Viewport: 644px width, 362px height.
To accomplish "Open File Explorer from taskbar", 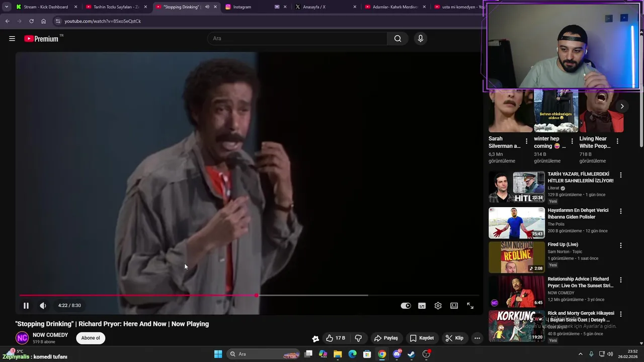I will 338,354.
